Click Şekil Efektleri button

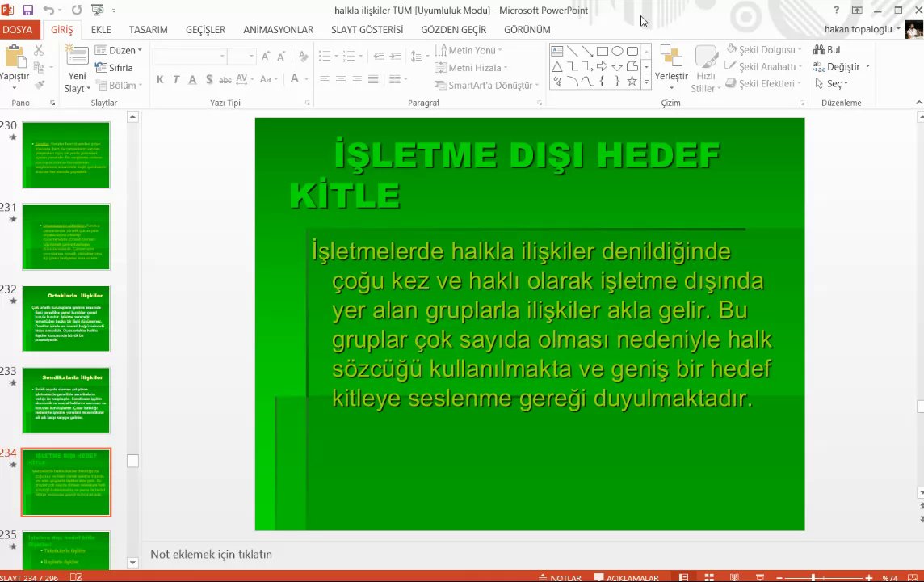point(763,84)
